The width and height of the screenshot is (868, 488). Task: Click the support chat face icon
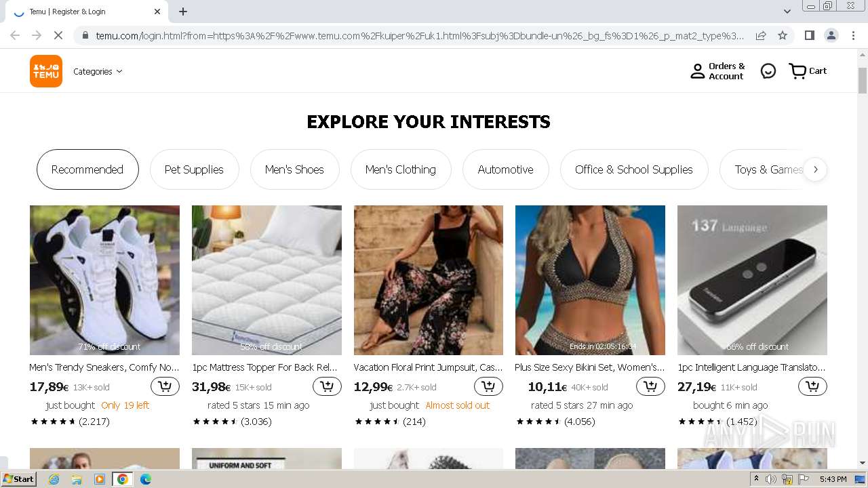pos(768,71)
